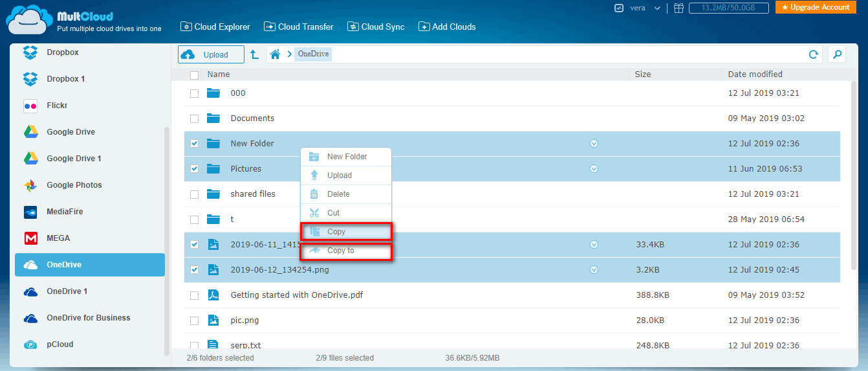Viewport: 868px width, 371px height.
Task: Click the folder icon of t
Action: (213, 219)
